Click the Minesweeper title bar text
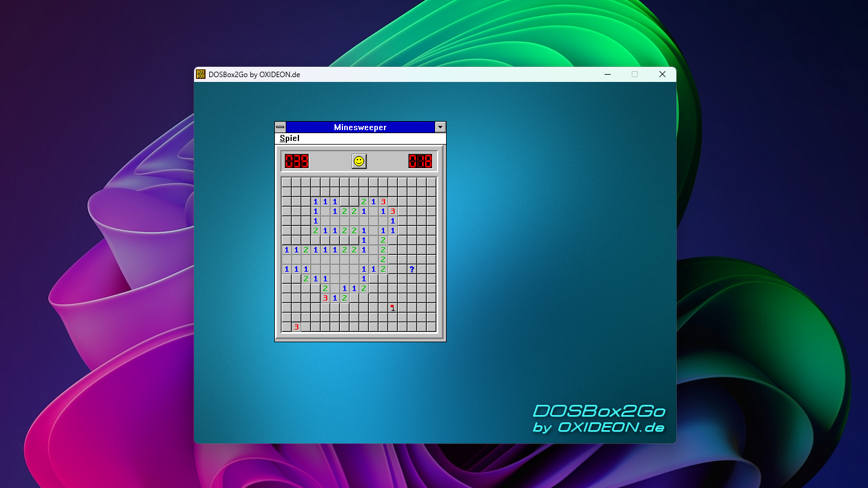The height and width of the screenshot is (488, 868). (360, 127)
